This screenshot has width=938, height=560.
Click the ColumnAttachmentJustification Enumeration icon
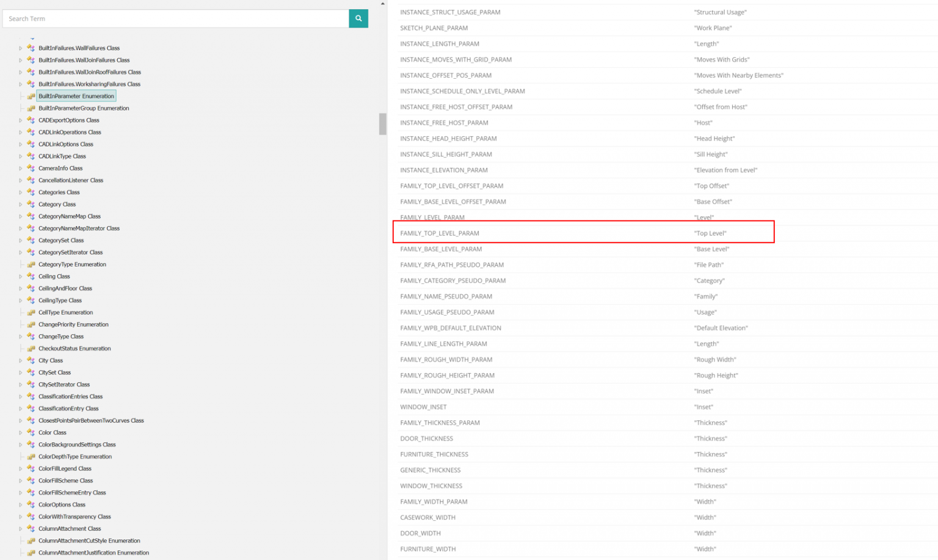point(31,553)
